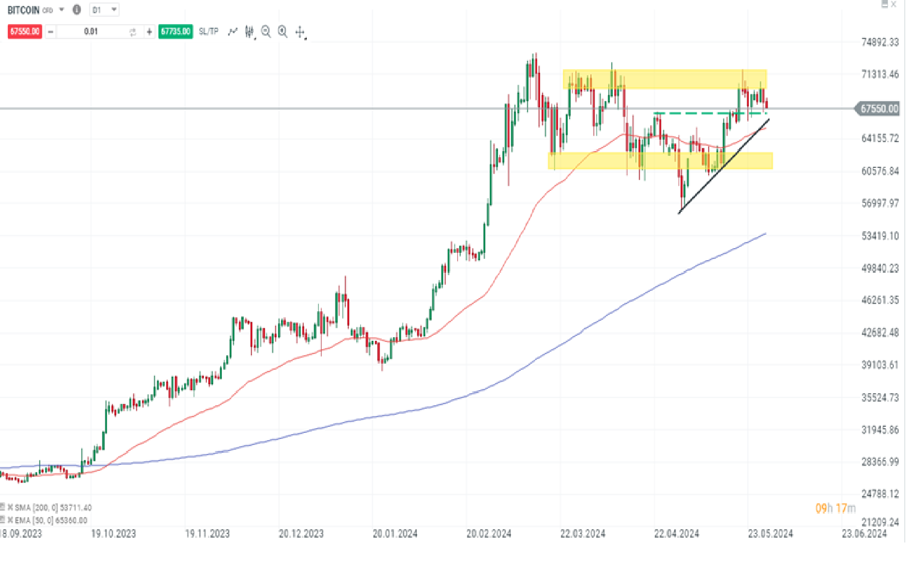Open the chart indicators line icon
Screen dimensions: 924x578
coord(233,31)
